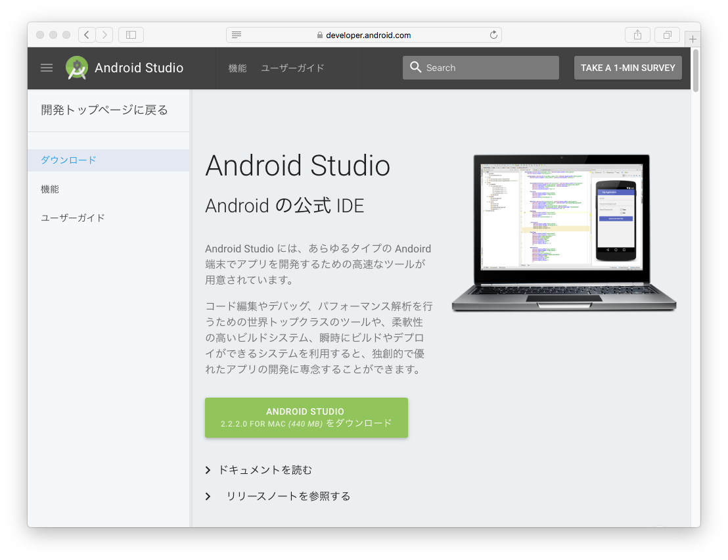The image size is (728, 560).
Task: Expand the ドキュメントを読む chevron
Action: tap(208, 471)
